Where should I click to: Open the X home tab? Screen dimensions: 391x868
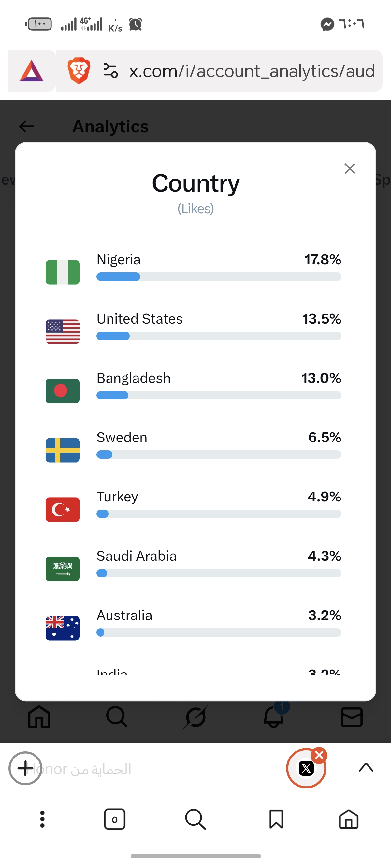[39, 717]
